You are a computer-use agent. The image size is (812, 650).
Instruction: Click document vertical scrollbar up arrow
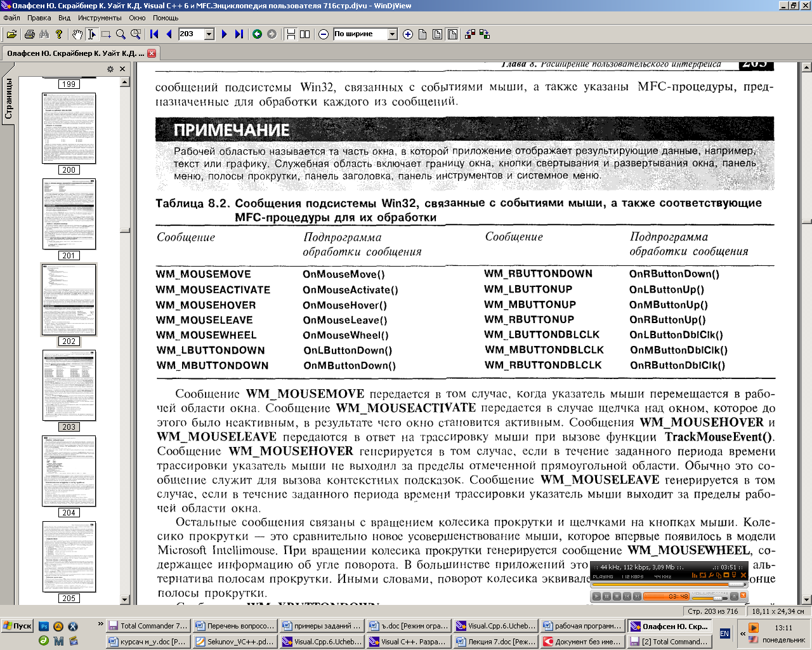[x=806, y=67]
